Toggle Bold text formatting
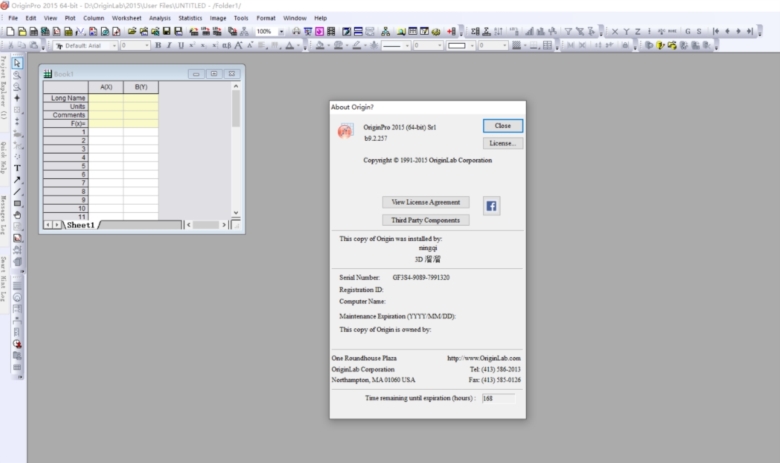Image resolution: width=780 pixels, height=463 pixels. (x=158, y=45)
